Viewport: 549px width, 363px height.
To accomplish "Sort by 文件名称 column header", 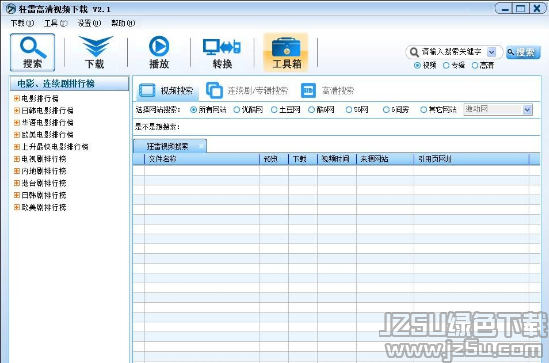I will (x=202, y=159).
